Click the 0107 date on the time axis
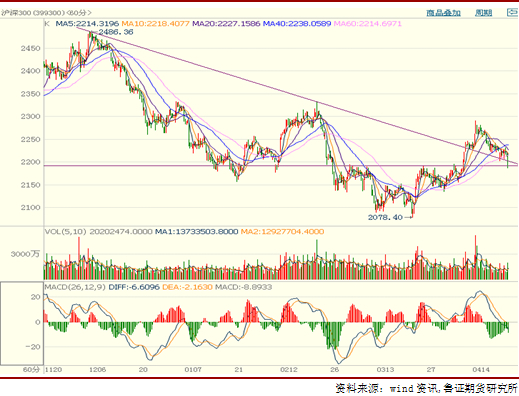Viewport: 519px width, 396px height. (193, 370)
